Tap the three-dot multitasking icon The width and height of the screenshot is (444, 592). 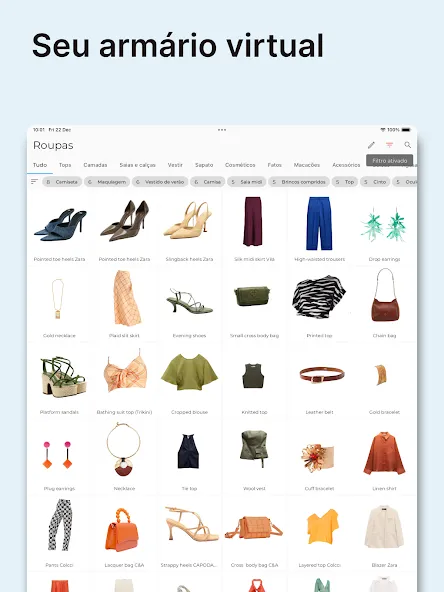(222, 130)
